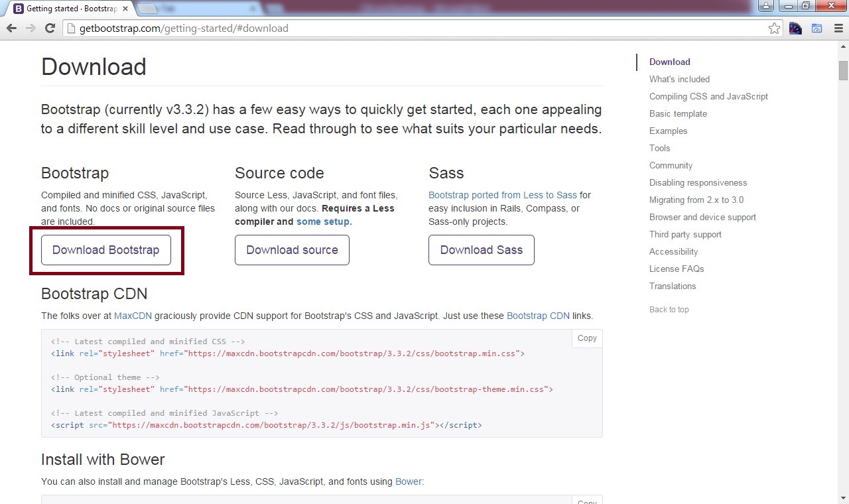The height and width of the screenshot is (504, 849).
Task: Open Basic template in sidebar
Action: (678, 113)
